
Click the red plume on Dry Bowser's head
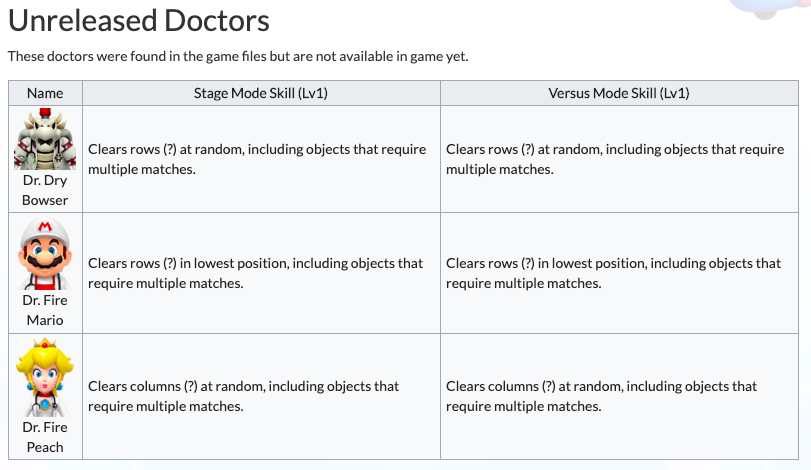46,113
